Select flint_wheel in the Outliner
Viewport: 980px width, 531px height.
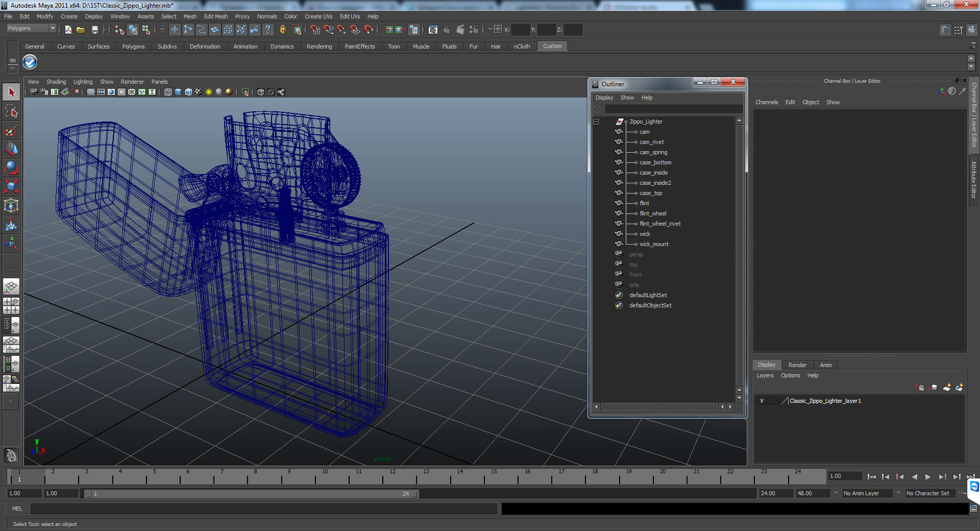point(652,213)
